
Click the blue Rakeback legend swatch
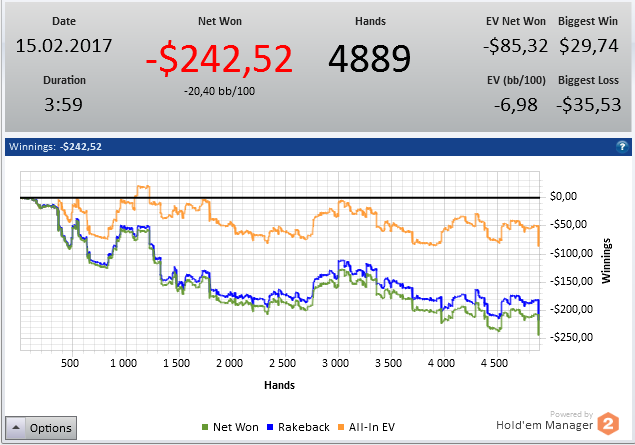point(270,427)
